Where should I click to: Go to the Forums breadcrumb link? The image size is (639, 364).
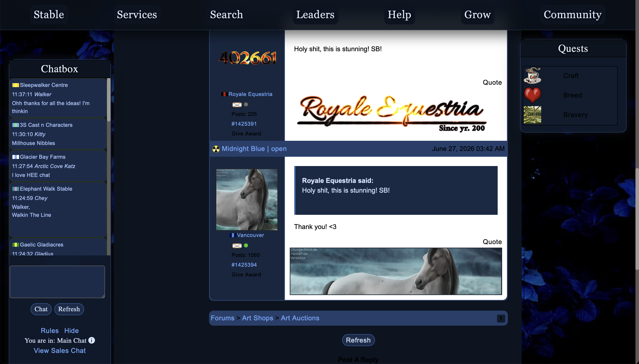coord(222,318)
